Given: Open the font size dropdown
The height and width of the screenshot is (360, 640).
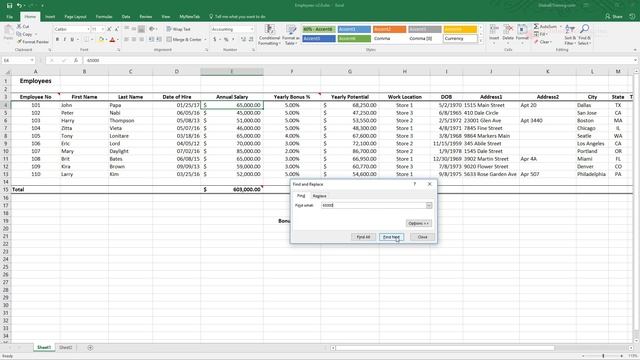Looking at the screenshot, I should [x=102, y=29].
